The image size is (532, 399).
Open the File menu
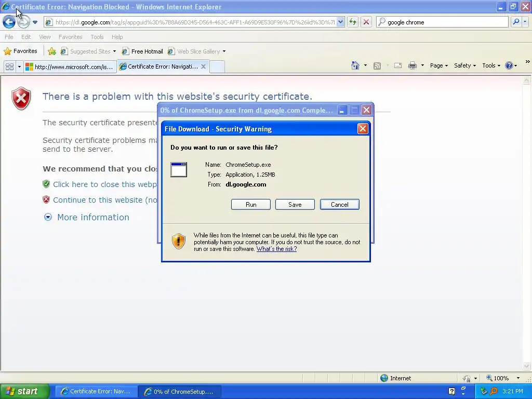(x=9, y=37)
